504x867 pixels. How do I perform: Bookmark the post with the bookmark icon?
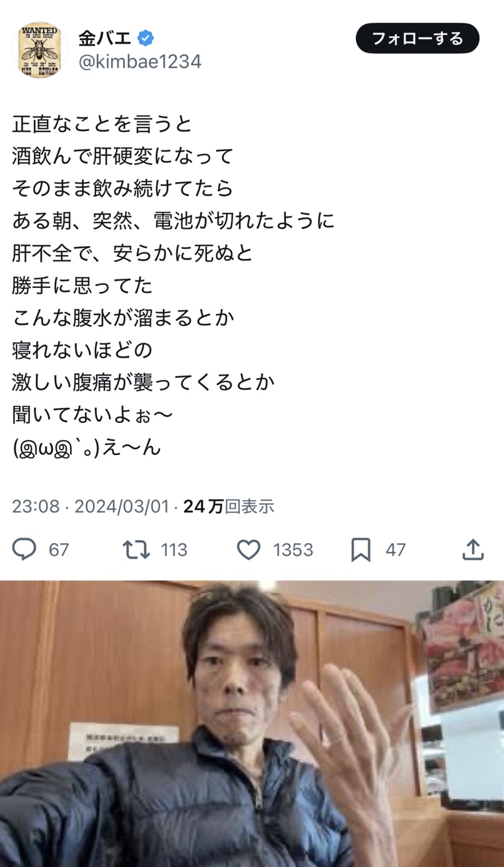[x=361, y=549]
